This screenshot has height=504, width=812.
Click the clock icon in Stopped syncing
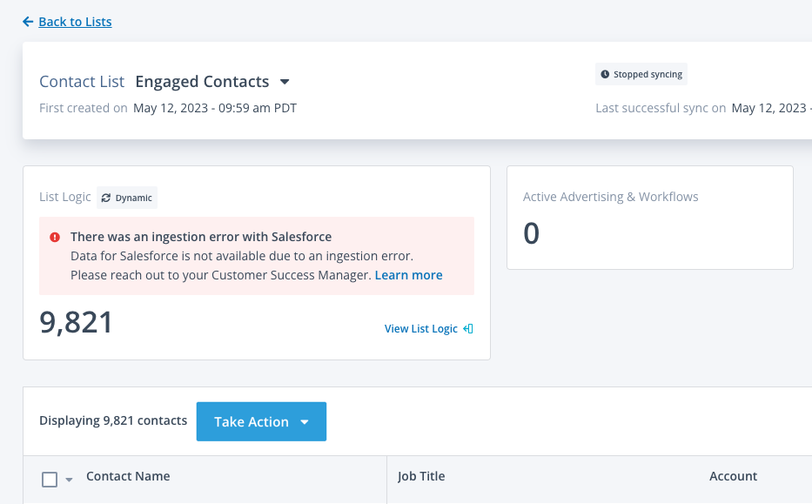pos(605,75)
